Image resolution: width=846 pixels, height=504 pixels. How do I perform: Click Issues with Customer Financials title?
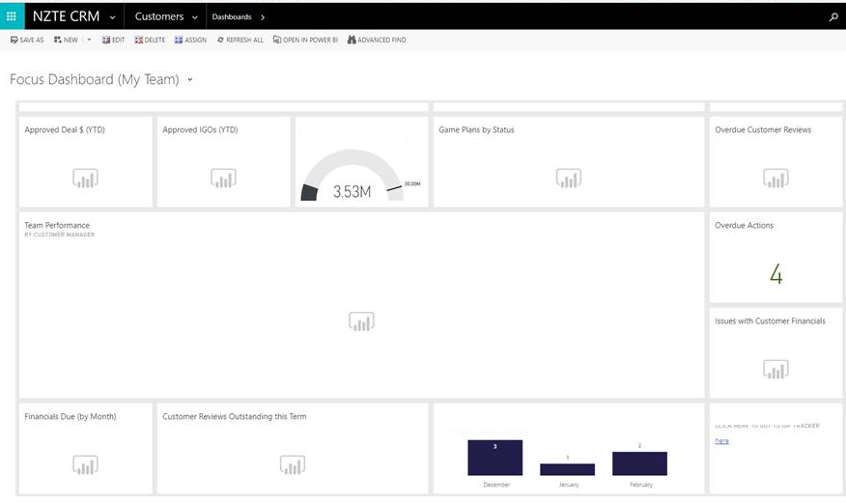(x=770, y=321)
